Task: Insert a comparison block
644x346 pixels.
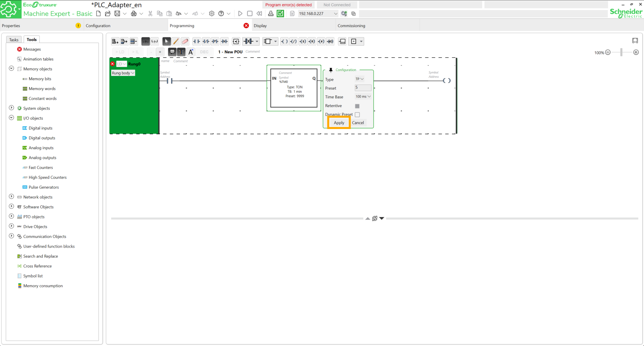Action: click(236, 41)
